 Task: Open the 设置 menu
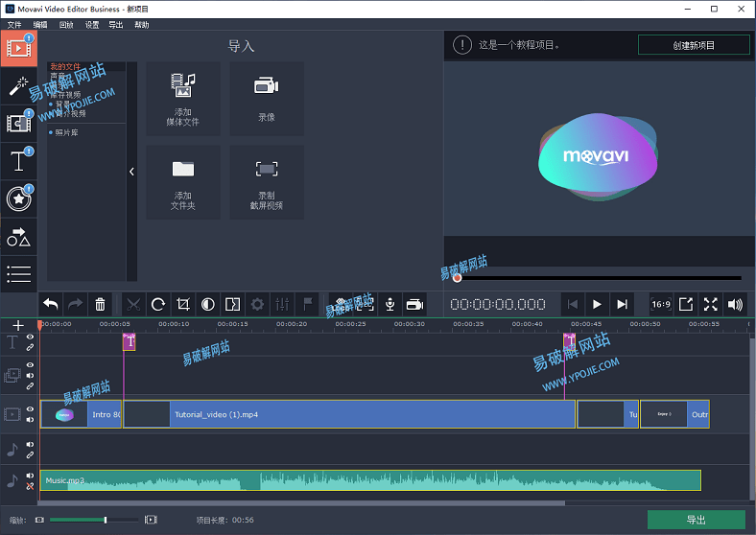92,25
